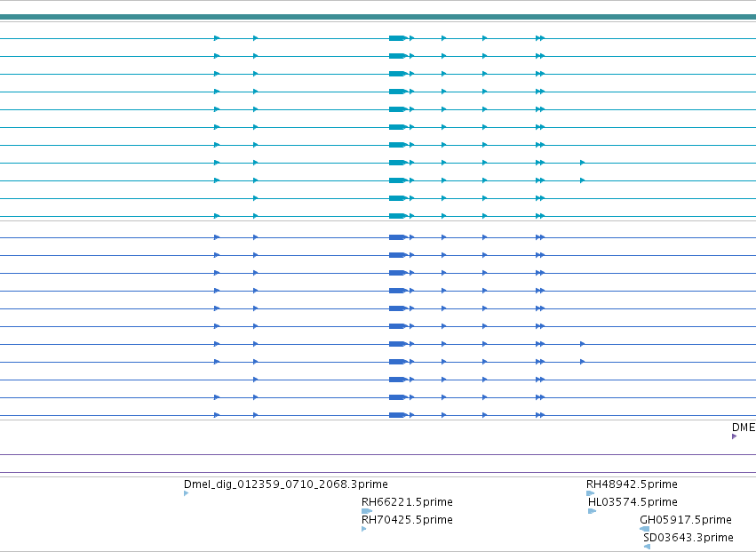Screen dimensions: 756x552
Task: Select the partially visible DME feature label
Action: coord(744,427)
